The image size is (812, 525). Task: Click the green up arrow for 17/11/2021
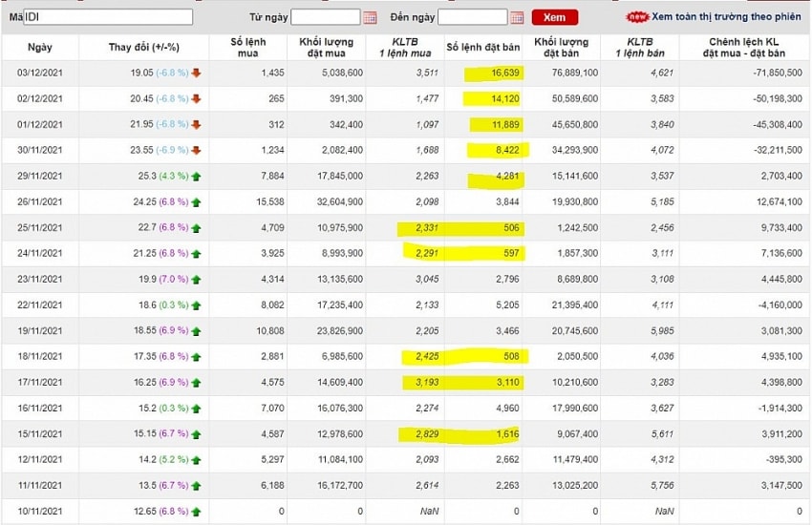[196, 383]
